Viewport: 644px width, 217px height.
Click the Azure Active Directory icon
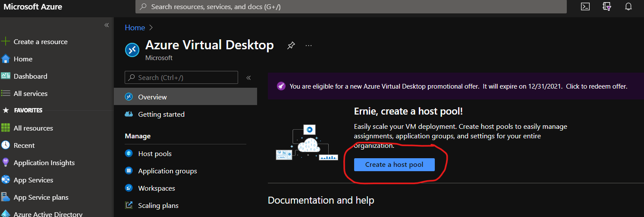(6, 213)
